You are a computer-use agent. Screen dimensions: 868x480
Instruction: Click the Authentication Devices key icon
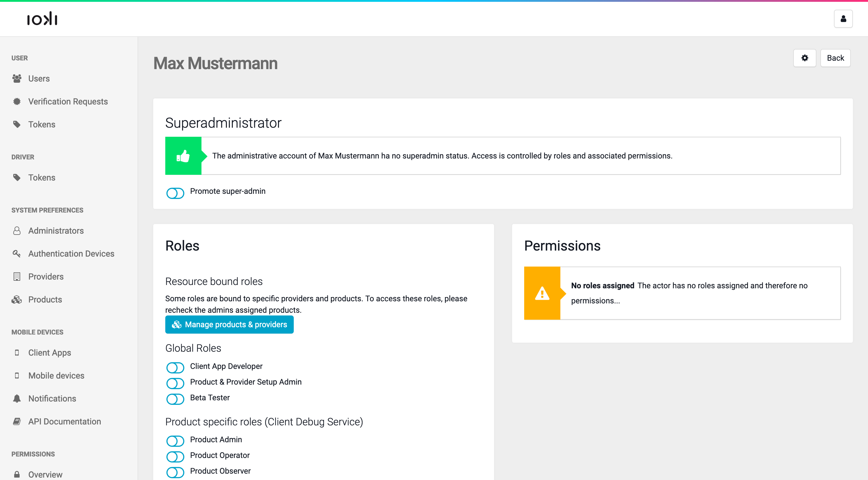pyautogui.click(x=17, y=254)
